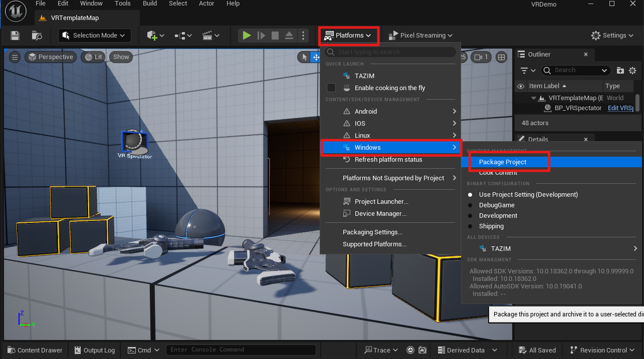
Task: Click the Browse content folder icon
Action: click(x=37, y=36)
